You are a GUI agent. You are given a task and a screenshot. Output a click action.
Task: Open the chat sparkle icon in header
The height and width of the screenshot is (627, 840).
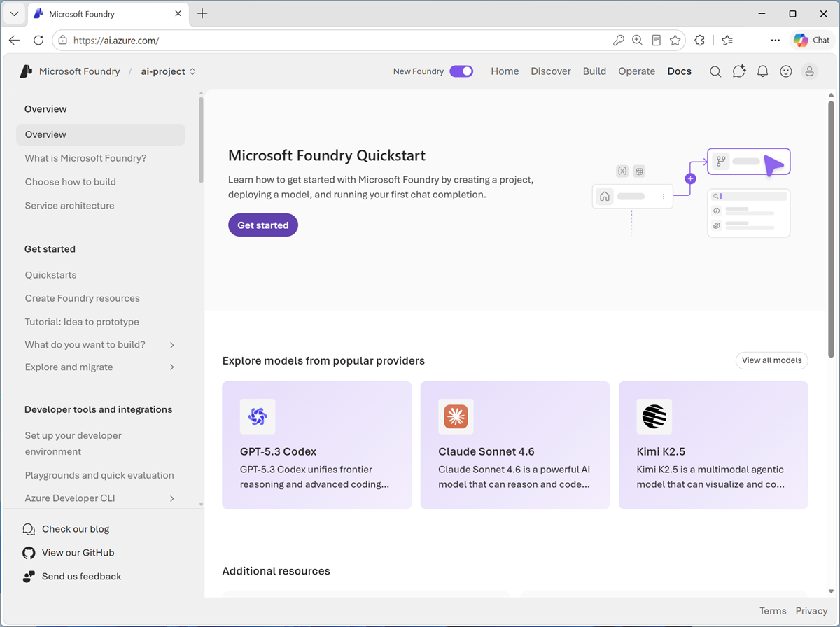[x=739, y=71]
